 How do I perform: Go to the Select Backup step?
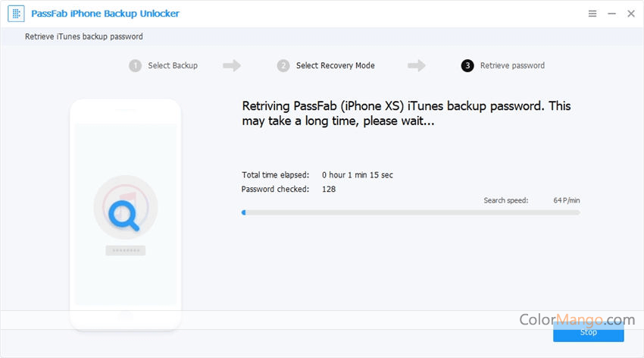(173, 66)
